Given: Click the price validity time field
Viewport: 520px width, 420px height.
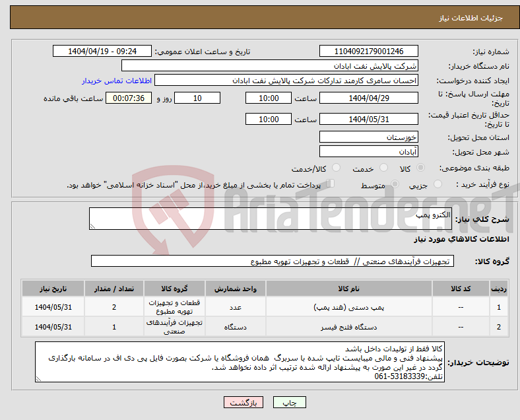Looking at the screenshot, I should [269, 119].
